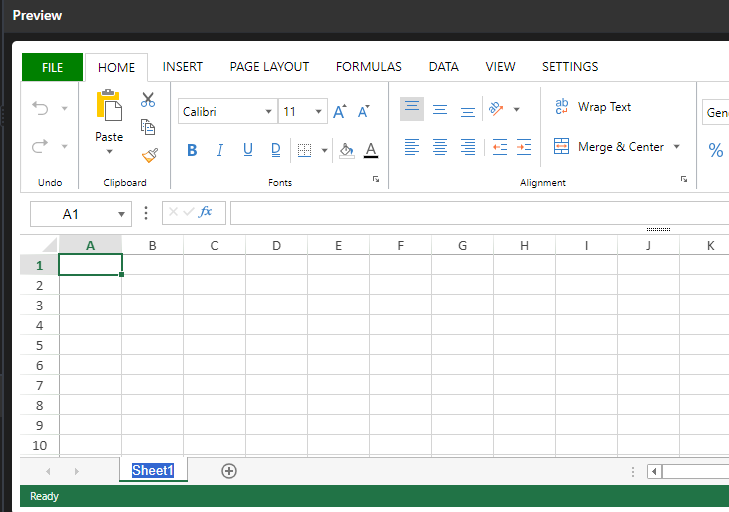Click the Increase Font Size icon
This screenshot has height=512, width=729.
340,112
